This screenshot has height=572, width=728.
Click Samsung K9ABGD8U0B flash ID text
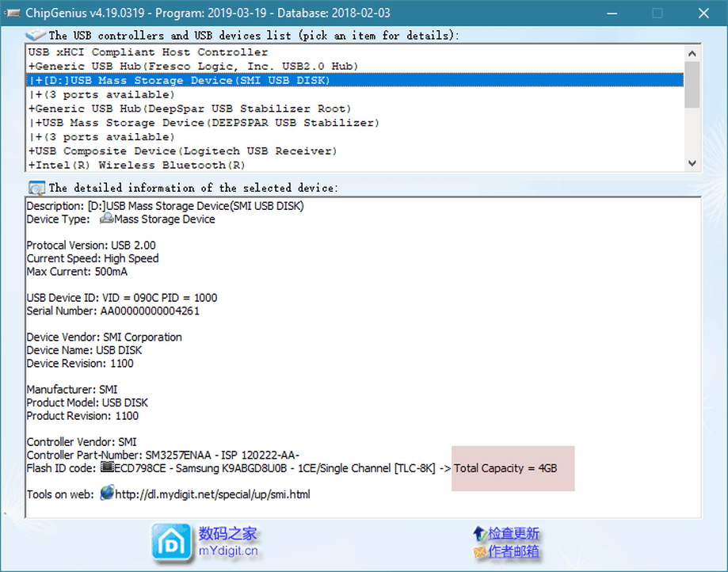tap(231, 468)
